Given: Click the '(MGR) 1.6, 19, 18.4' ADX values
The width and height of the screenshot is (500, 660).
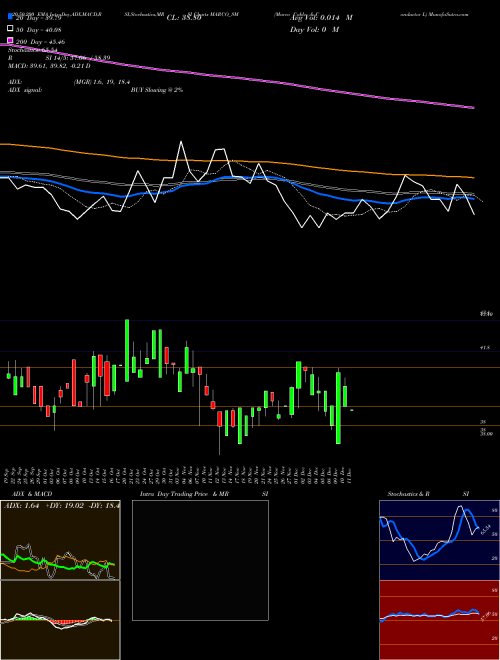Looking at the screenshot, I should pos(102,82).
